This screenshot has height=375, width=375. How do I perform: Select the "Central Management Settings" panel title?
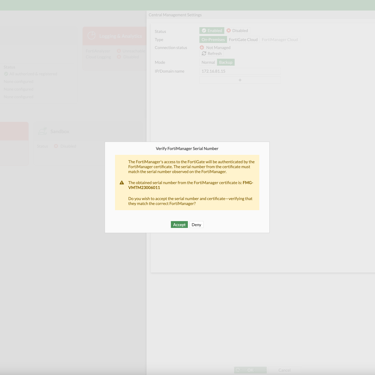click(x=175, y=15)
